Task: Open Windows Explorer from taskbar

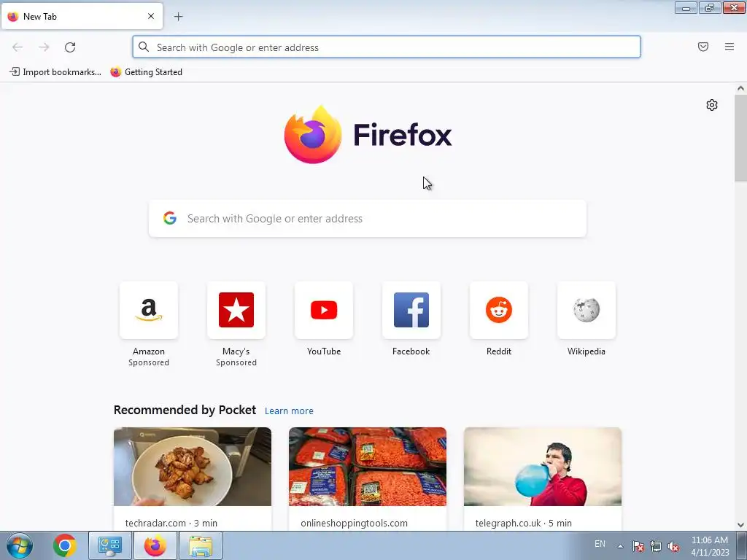Action: tap(201, 545)
